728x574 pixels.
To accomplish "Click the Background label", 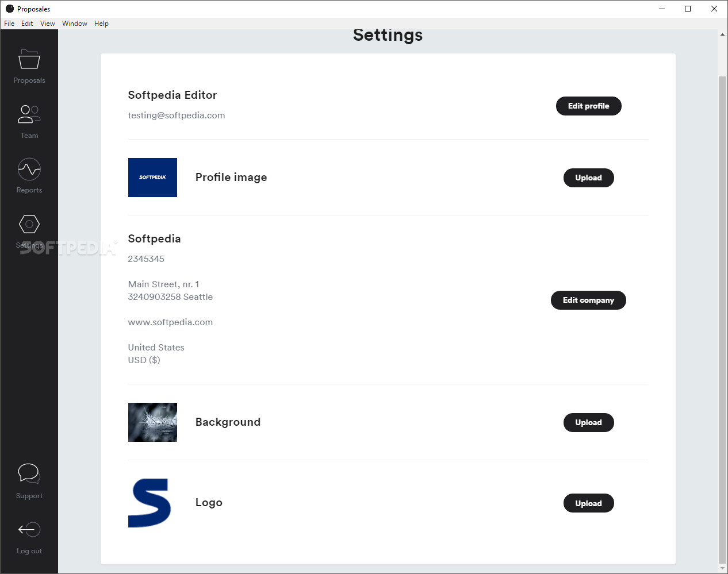I will coord(228,422).
